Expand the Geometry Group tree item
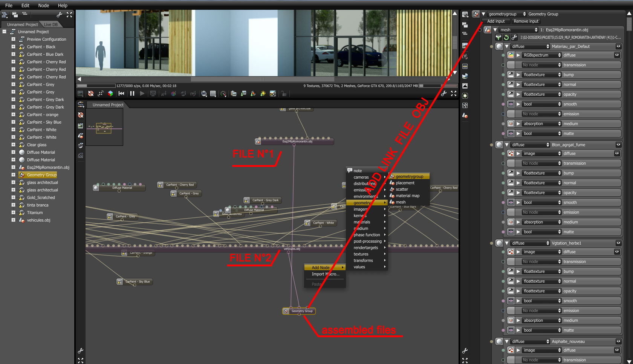Viewport: 633px width, 364px height. click(x=13, y=175)
